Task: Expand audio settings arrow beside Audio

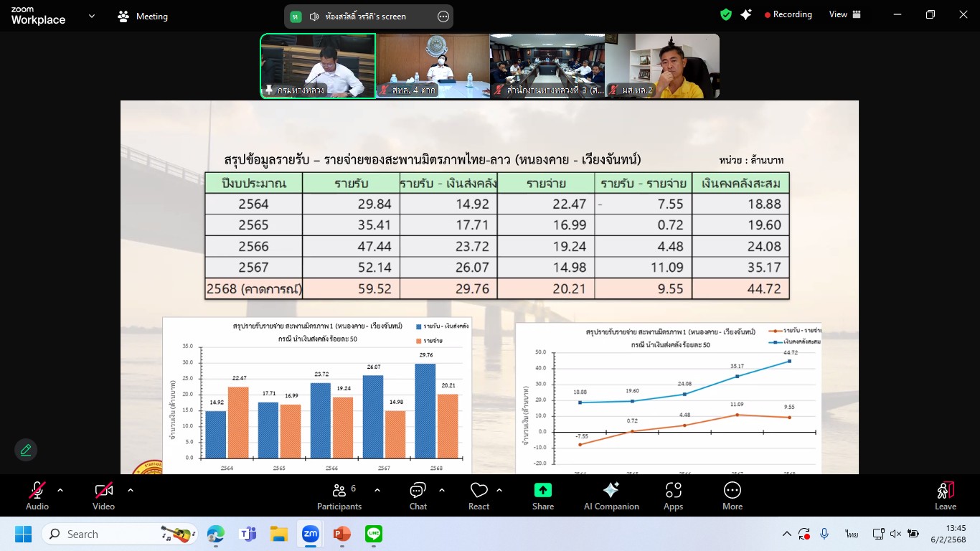Action: (60, 490)
